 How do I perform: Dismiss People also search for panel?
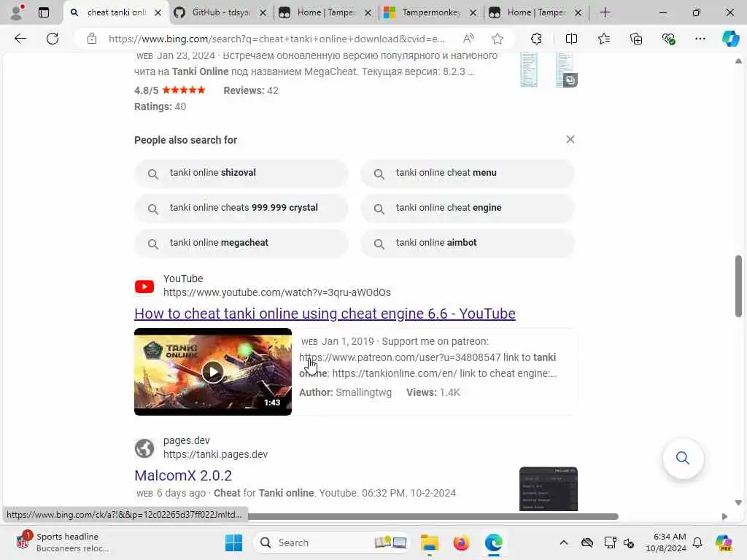[x=570, y=139]
